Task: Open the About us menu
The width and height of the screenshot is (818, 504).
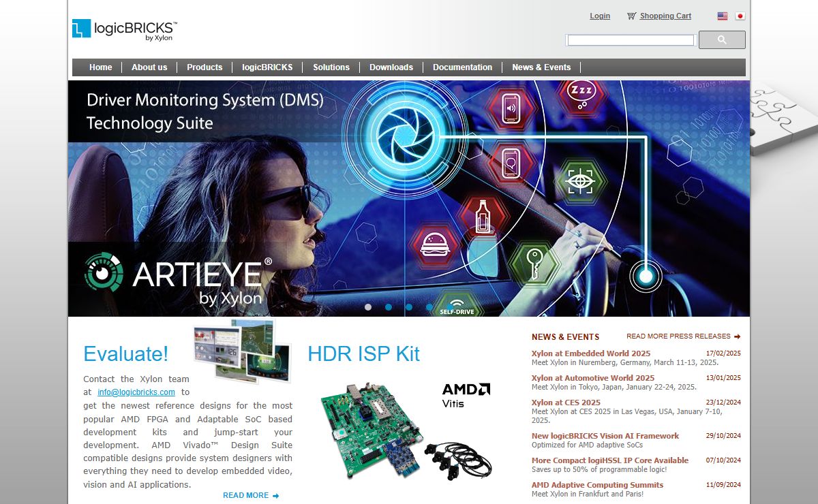Action: click(149, 67)
